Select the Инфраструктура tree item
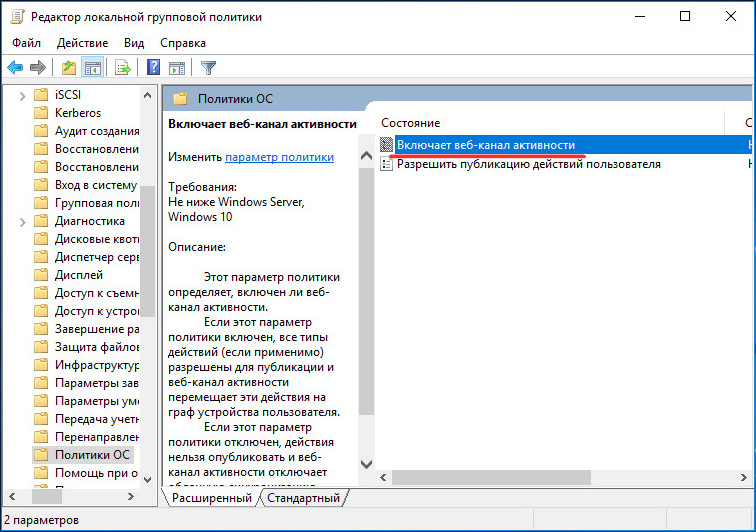The image size is (756, 532). pos(97,365)
